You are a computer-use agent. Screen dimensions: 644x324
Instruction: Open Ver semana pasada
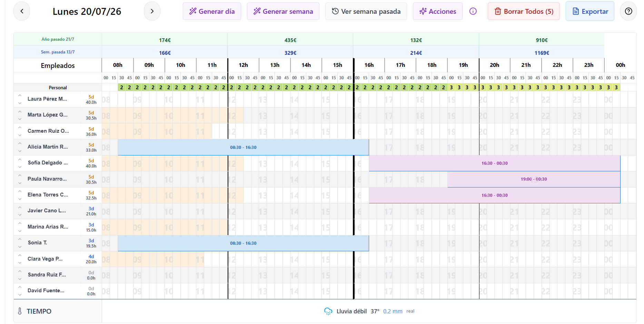pos(366,11)
